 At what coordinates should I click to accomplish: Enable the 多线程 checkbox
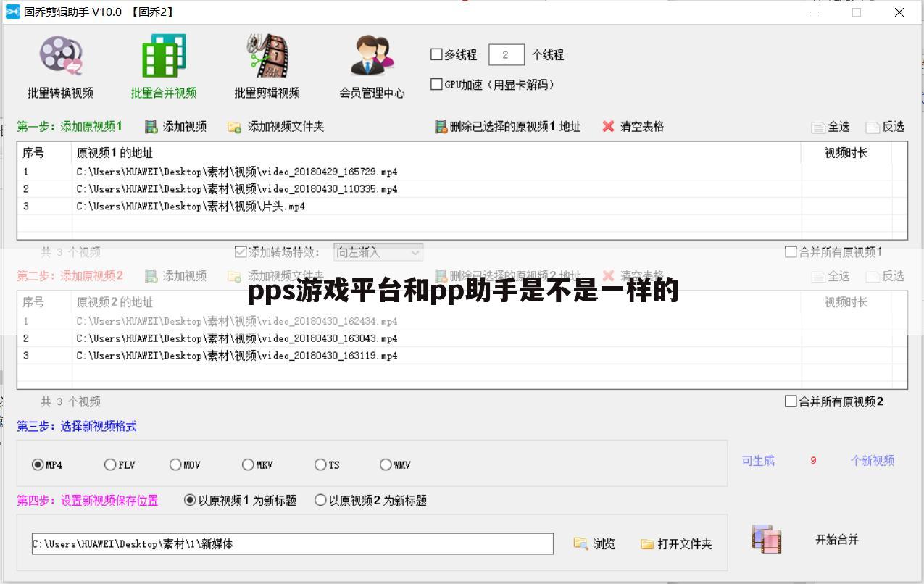tap(436, 54)
